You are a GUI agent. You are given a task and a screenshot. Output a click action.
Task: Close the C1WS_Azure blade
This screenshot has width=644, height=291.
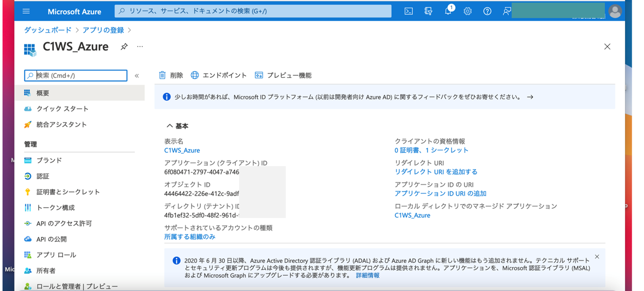[x=607, y=47]
